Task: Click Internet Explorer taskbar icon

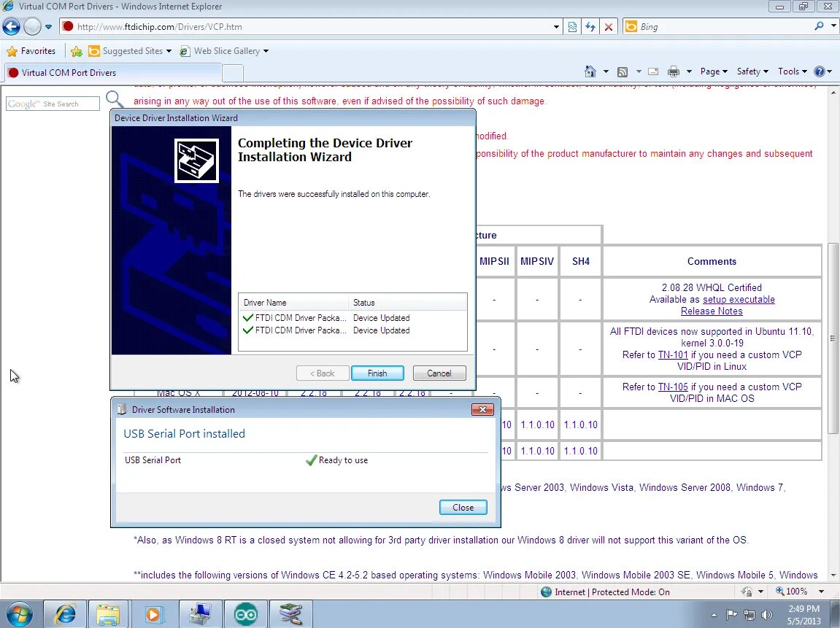Action: (65, 614)
